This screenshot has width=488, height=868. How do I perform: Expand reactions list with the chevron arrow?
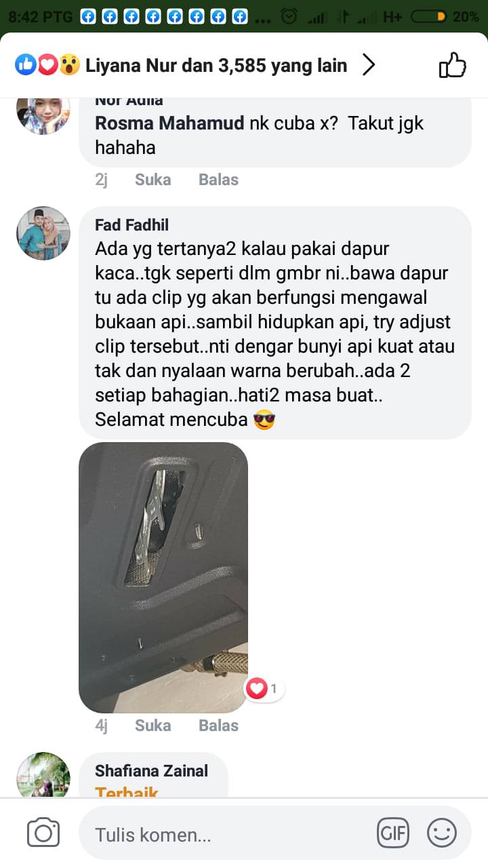(369, 65)
